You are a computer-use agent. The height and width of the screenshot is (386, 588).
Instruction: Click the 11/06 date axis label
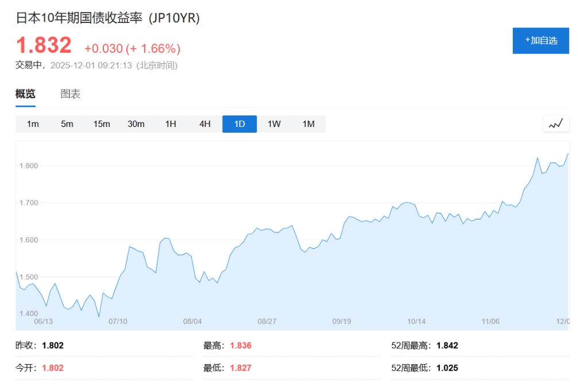pos(491,321)
